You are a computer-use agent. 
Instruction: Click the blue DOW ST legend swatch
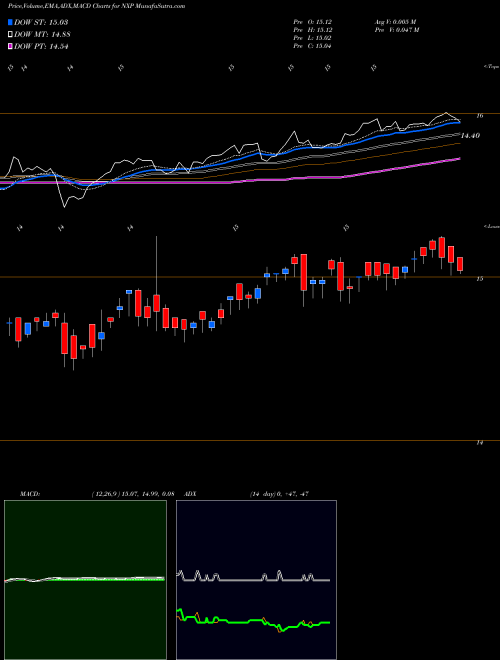[x=10, y=22]
